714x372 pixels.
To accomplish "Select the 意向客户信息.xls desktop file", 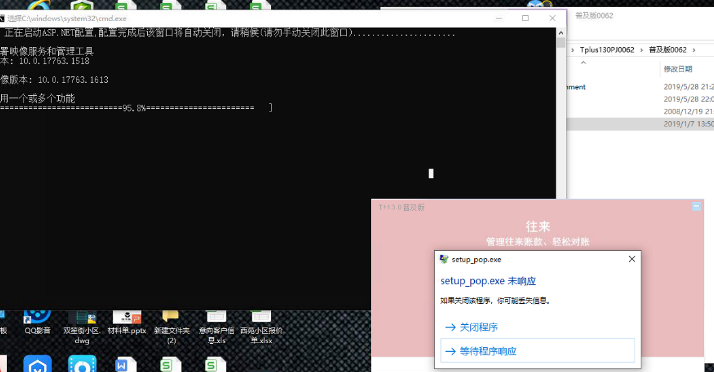I will pos(216,327).
